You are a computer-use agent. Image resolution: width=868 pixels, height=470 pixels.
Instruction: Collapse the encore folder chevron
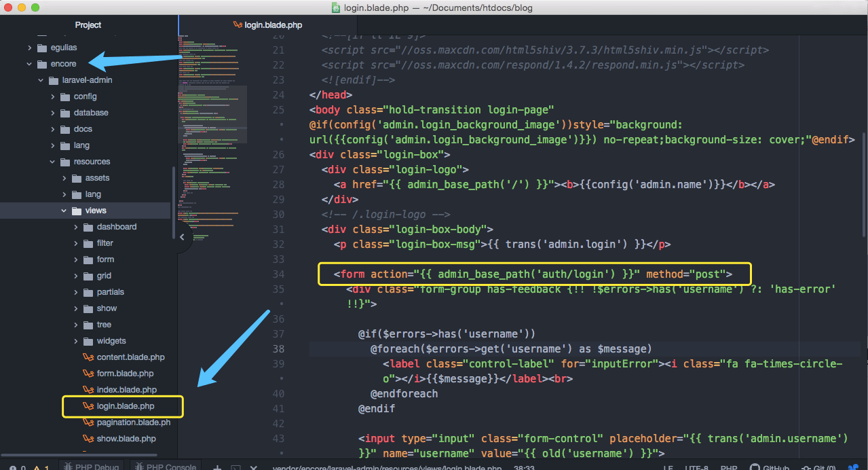point(29,64)
